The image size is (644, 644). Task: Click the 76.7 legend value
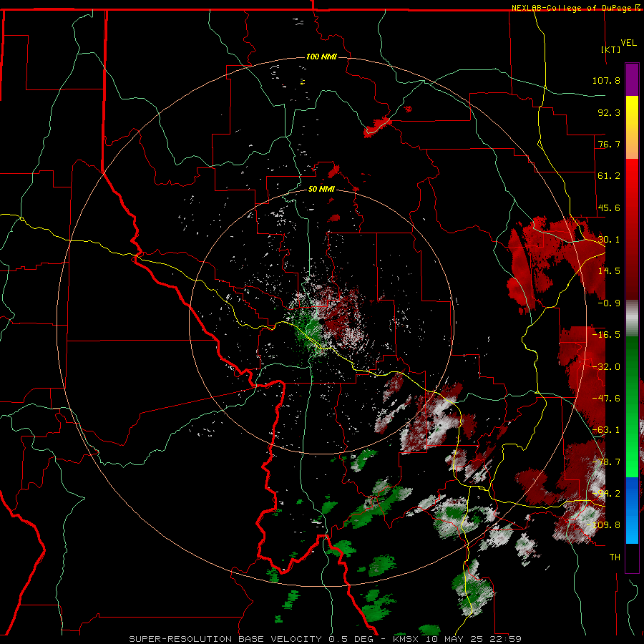pos(609,144)
